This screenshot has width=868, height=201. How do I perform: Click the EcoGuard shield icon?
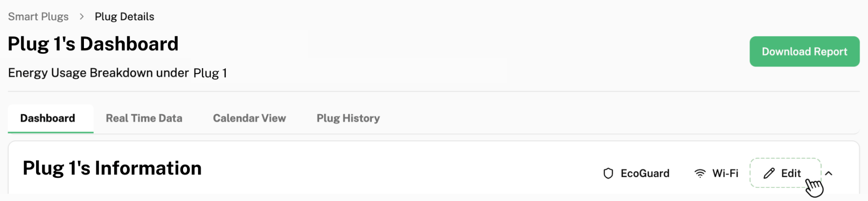608,173
